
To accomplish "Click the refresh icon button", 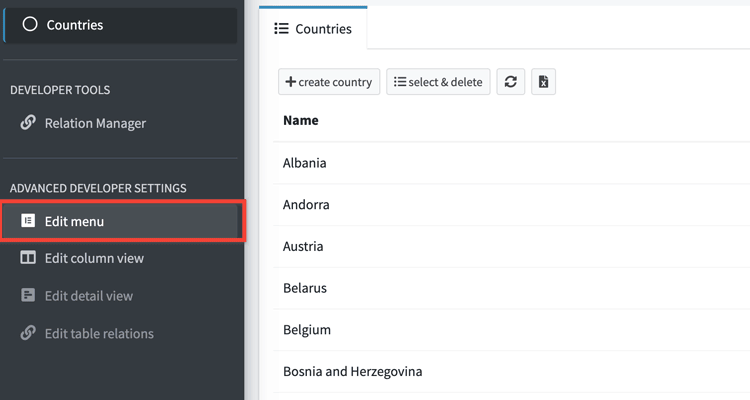I will (510, 82).
